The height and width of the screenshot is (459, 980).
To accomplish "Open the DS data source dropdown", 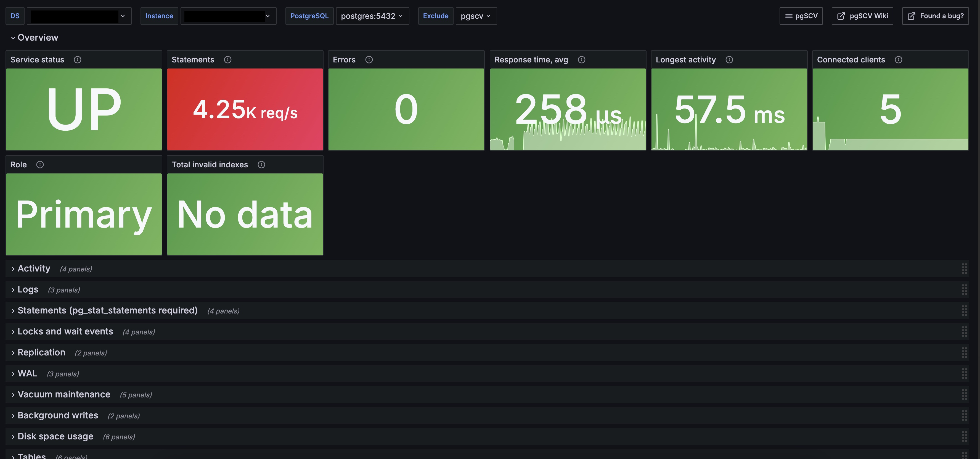I will tap(79, 16).
